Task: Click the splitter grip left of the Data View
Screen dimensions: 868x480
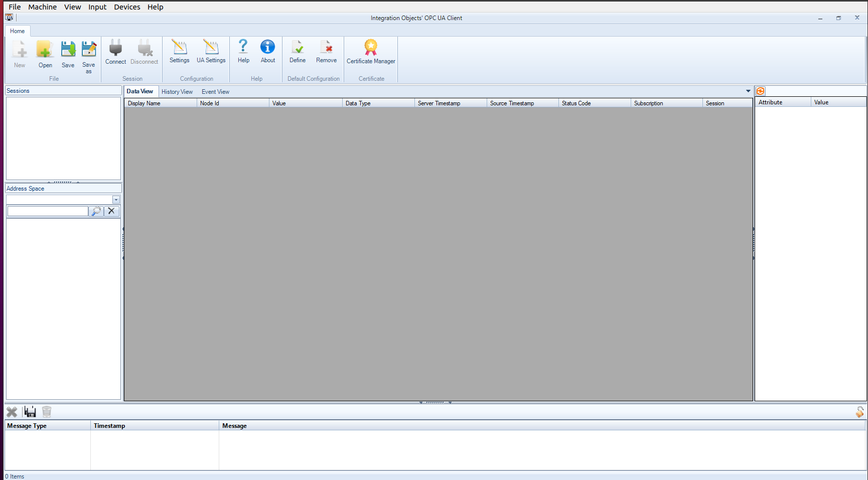Action: click(x=123, y=244)
